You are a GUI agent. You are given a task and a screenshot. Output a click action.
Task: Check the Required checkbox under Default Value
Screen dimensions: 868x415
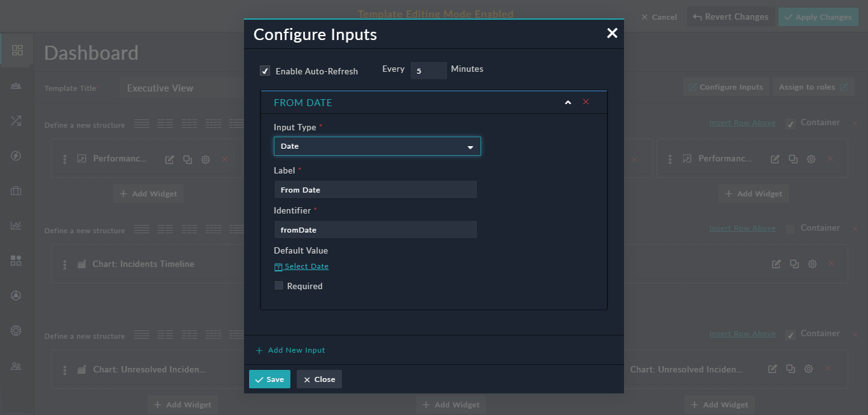point(278,285)
